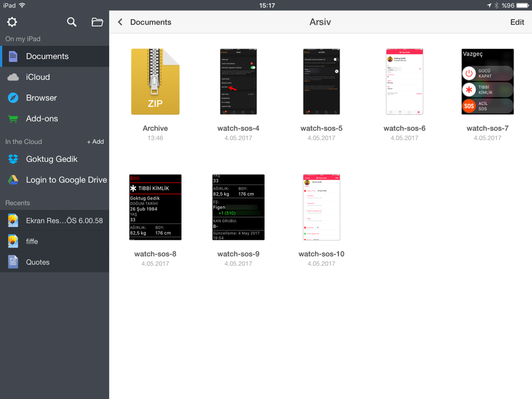The height and width of the screenshot is (399, 532).
Task: Open the folder icon in sidebar header
Action: [97, 22]
